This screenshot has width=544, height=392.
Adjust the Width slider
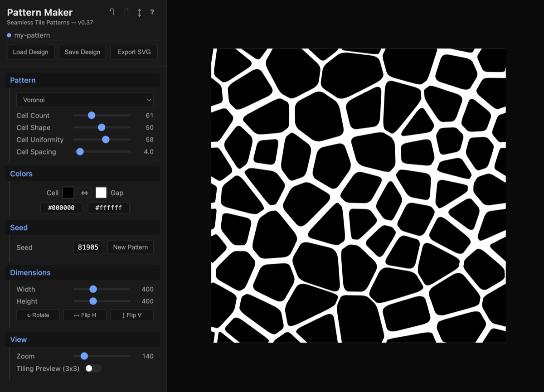coord(102,289)
